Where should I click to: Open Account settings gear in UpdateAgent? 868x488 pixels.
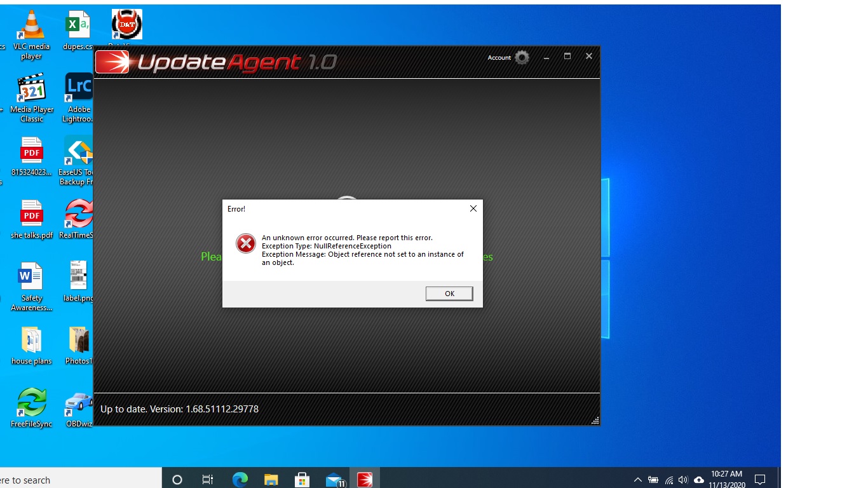[x=522, y=58]
